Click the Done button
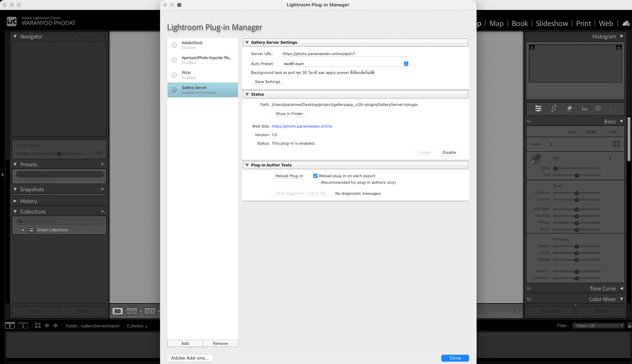The image size is (632, 364). pyautogui.click(x=455, y=358)
